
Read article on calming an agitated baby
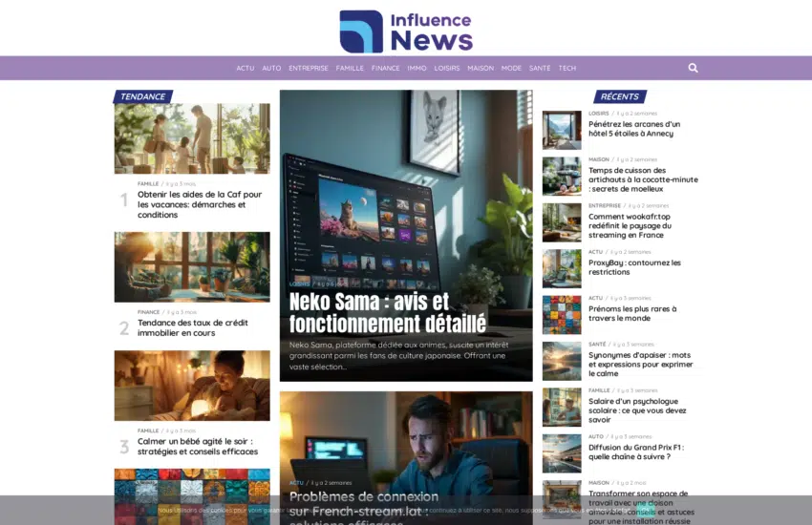tap(197, 446)
